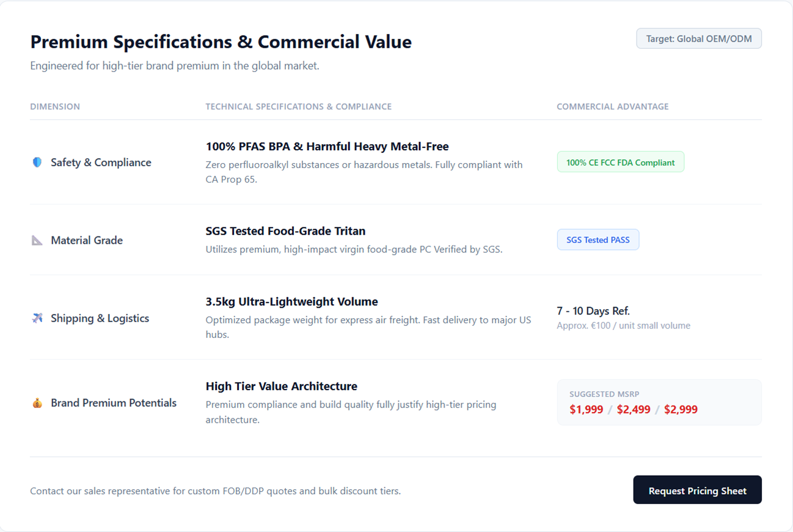Click '100% PFAS BPA & Harmful Heavy Metal-Free' title

point(327,147)
